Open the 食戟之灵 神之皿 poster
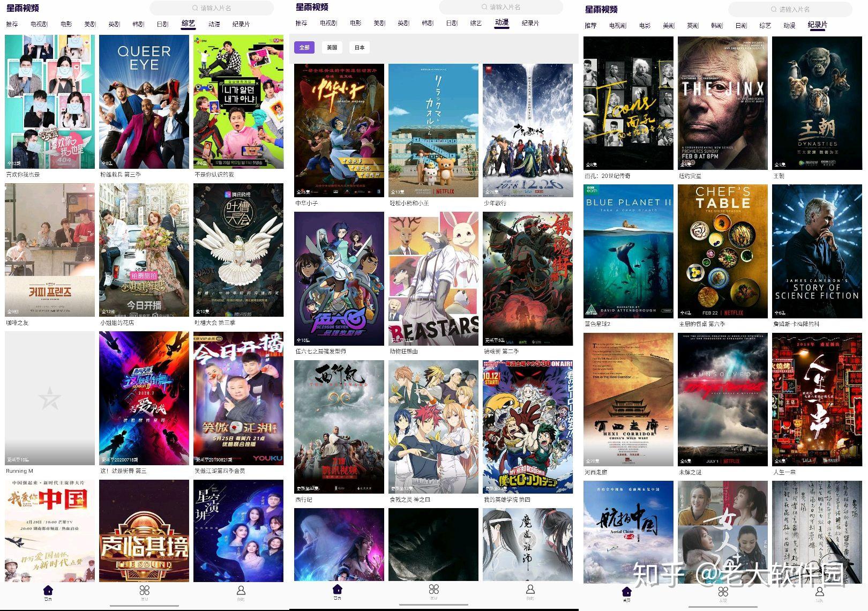The image size is (868, 611). 433,427
